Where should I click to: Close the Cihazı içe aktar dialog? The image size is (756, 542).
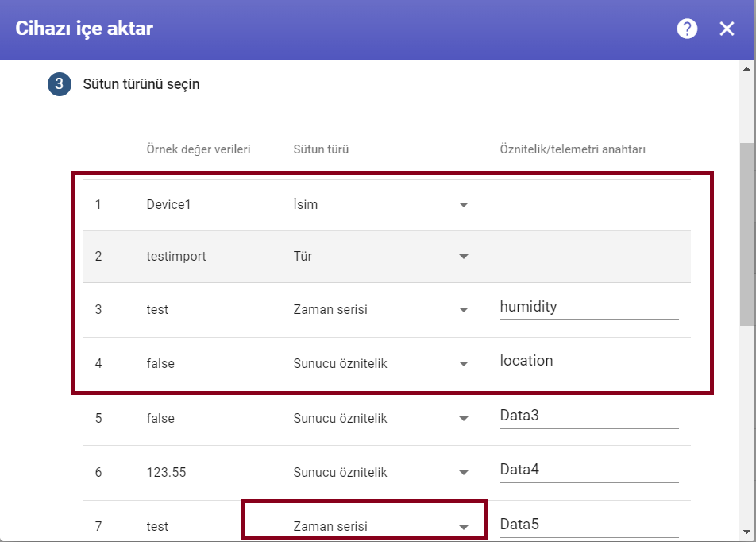pyautogui.click(x=727, y=29)
